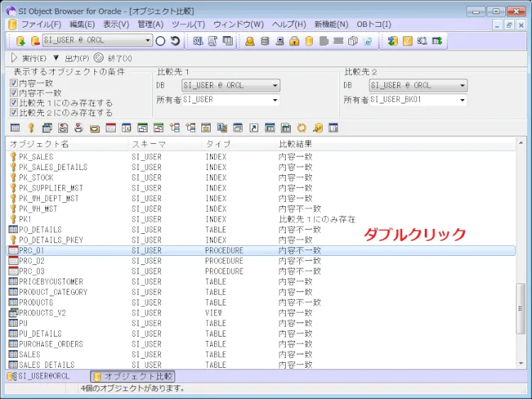Screen dimensions: 532x399
Task: Select the PRC_02 procedure row
Action: pos(261,261)
